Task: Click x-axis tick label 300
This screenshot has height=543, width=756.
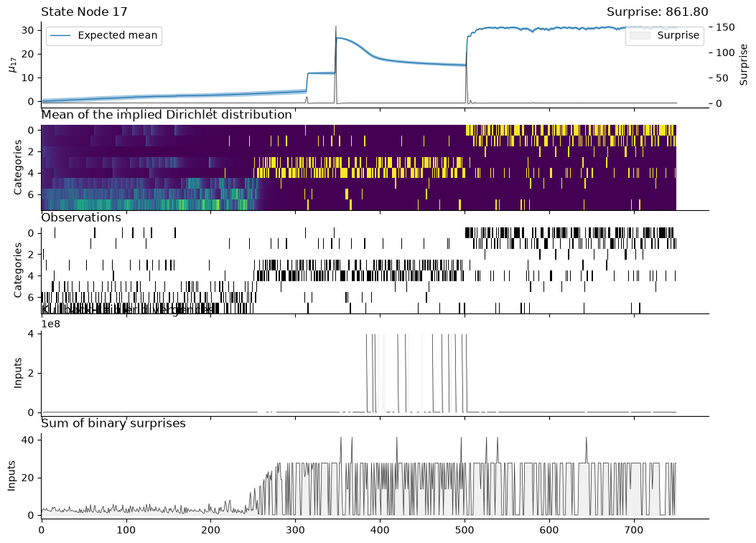Action: (x=295, y=531)
